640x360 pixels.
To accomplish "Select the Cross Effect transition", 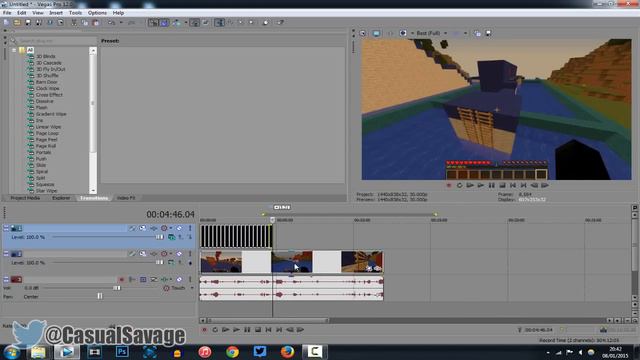I will (49, 95).
